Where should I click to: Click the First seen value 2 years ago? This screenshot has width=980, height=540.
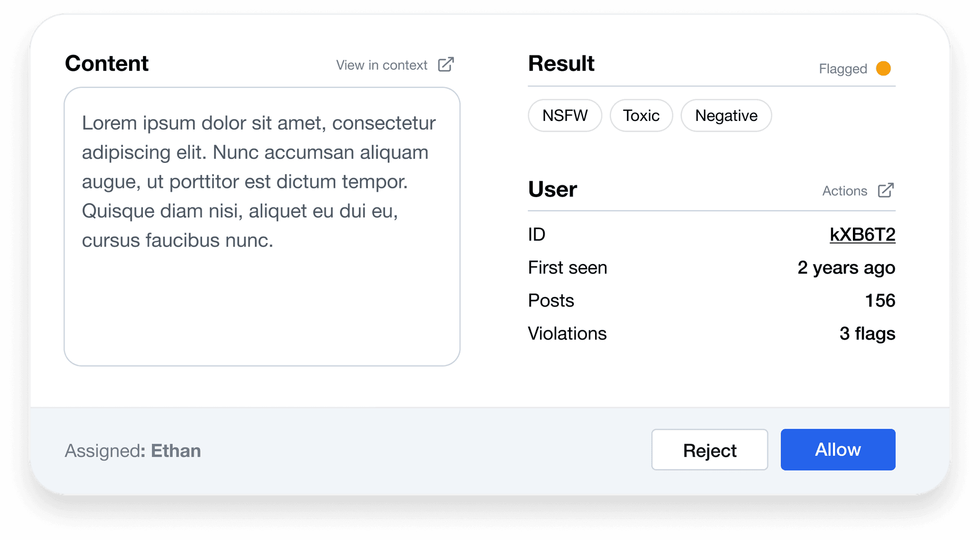[x=846, y=267]
